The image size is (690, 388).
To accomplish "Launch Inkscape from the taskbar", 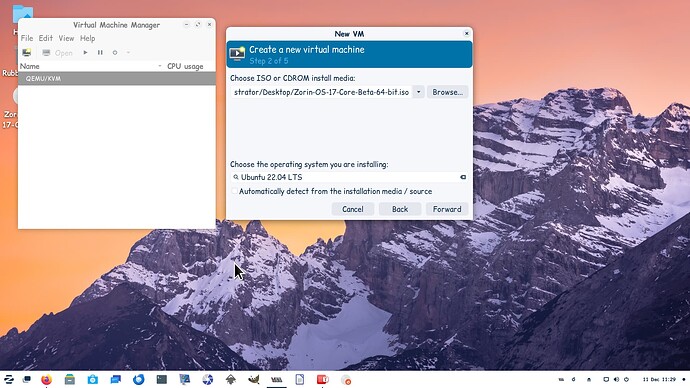I will (x=231, y=379).
